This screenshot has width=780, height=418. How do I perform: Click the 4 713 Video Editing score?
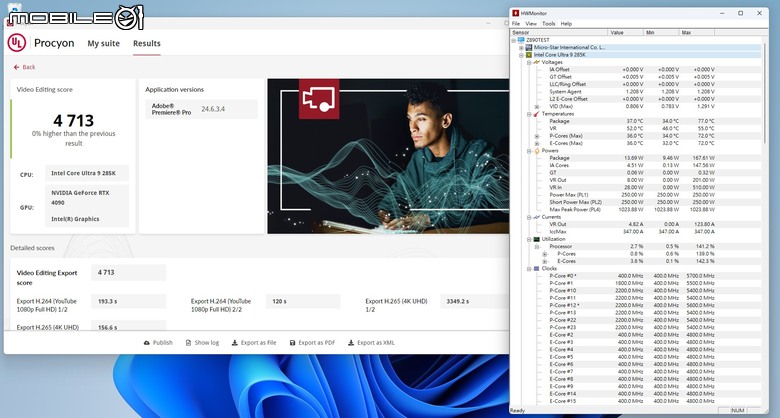coord(74,120)
